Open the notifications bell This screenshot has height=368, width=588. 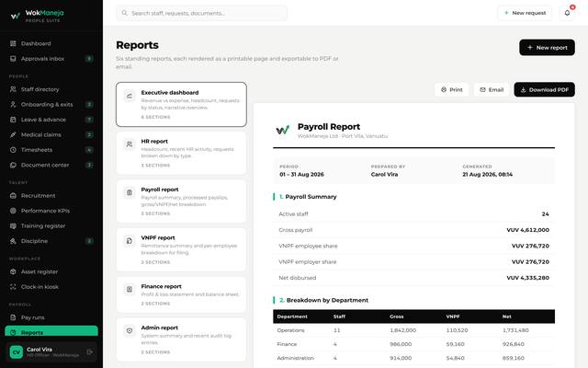[x=567, y=13]
